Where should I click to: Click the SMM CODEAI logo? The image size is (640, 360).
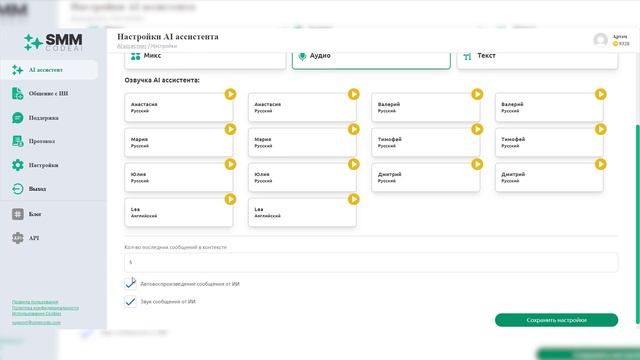(53, 42)
